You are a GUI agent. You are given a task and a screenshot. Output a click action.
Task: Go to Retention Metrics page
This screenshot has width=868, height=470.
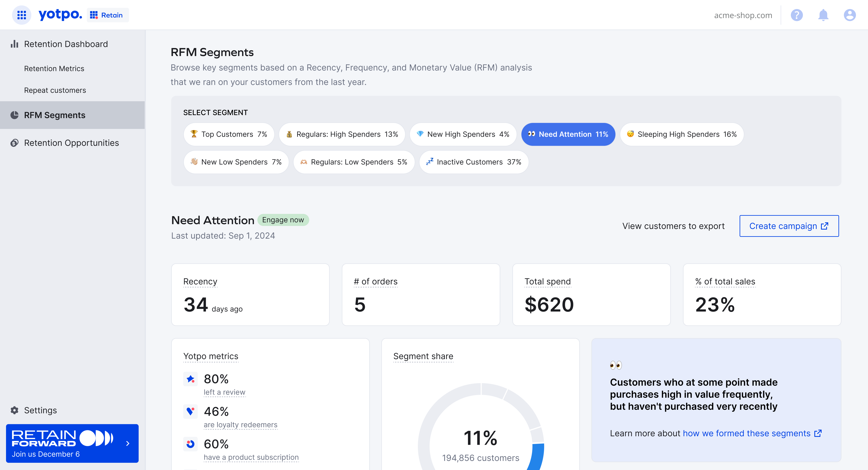pyautogui.click(x=54, y=69)
